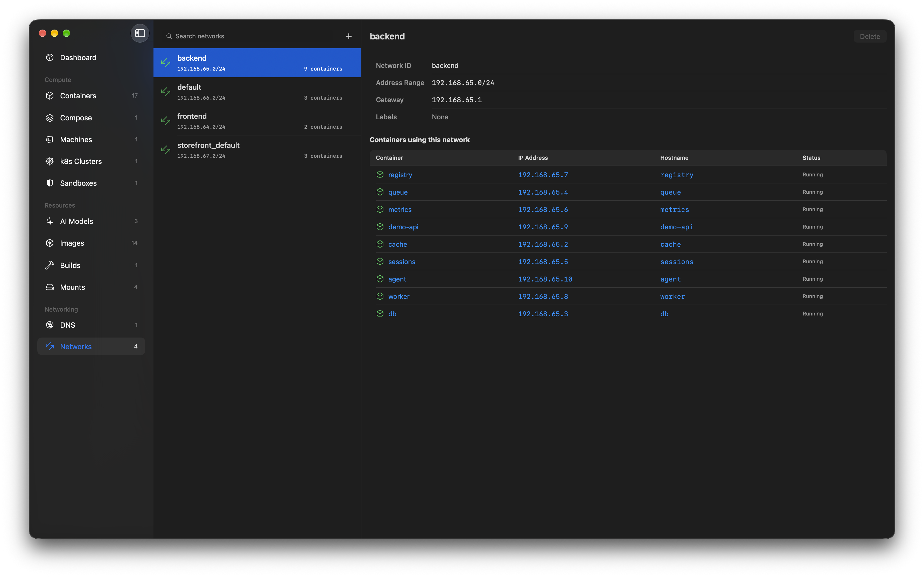Click the Compose layers icon
This screenshot has height=577, width=924.
[50, 118]
